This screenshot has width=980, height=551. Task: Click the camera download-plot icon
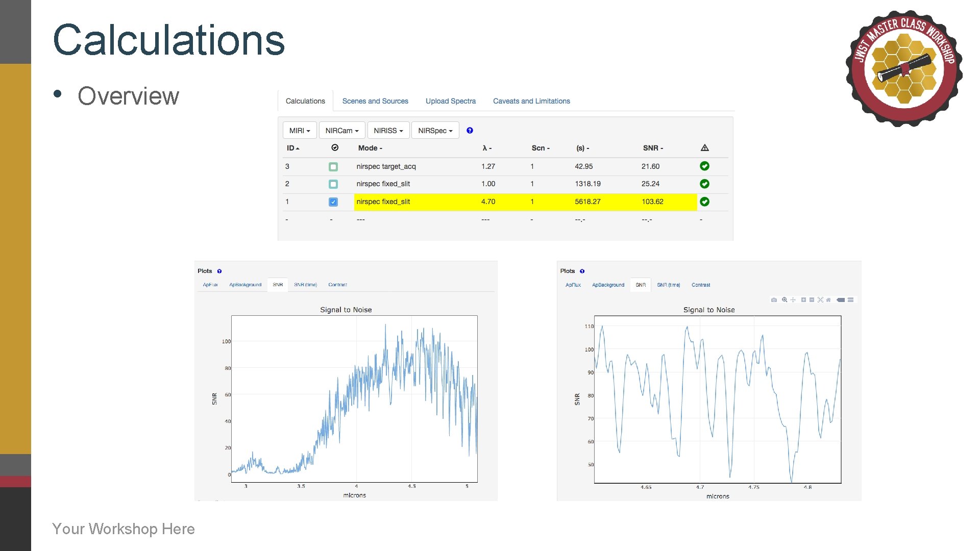click(774, 300)
